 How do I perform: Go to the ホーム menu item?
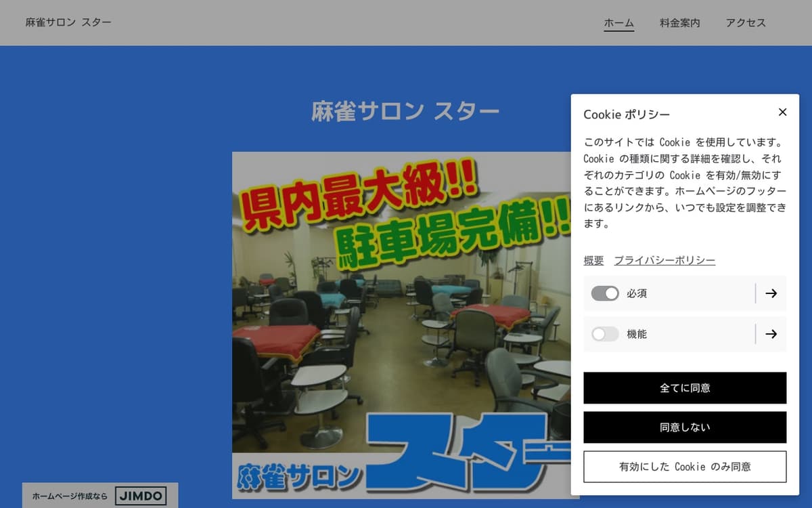coord(618,23)
